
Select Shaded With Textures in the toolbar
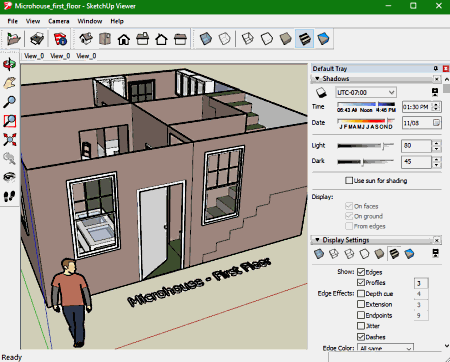click(304, 39)
